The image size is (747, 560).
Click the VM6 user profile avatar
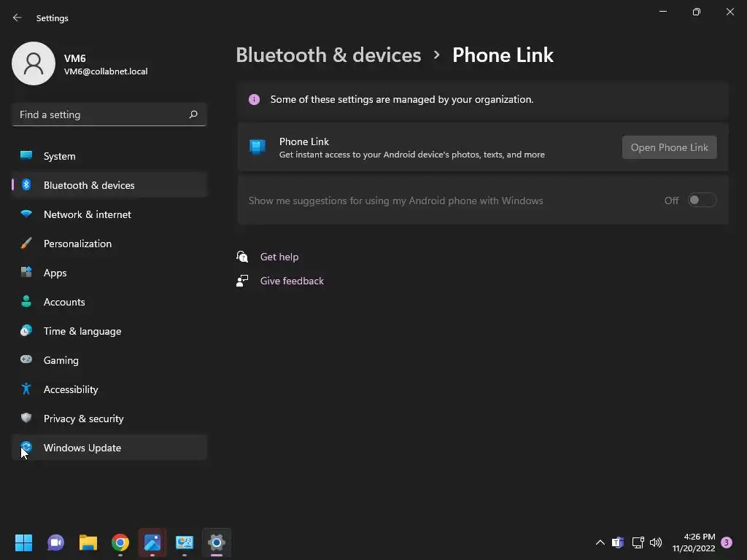[x=34, y=63]
